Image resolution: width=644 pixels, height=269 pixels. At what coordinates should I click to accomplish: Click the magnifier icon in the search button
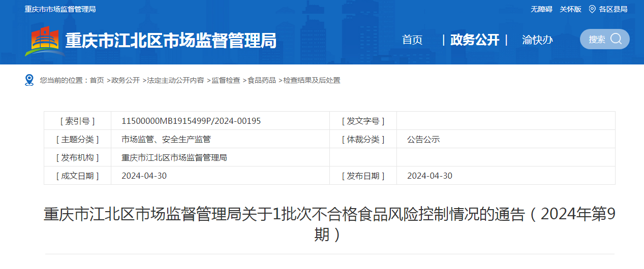pos(616,39)
